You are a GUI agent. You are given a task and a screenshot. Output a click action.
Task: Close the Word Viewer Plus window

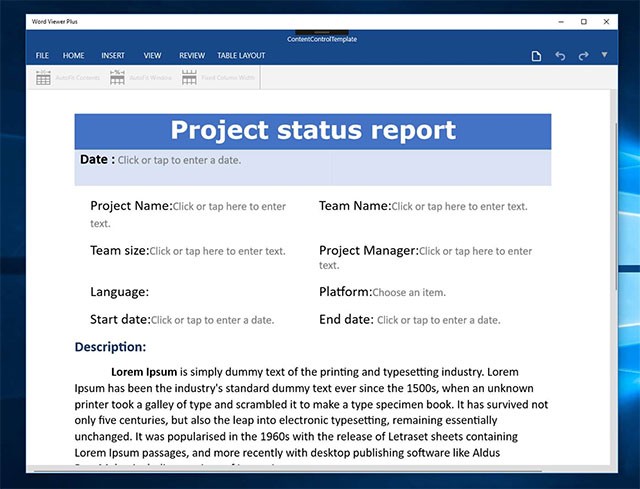[x=606, y=22]
